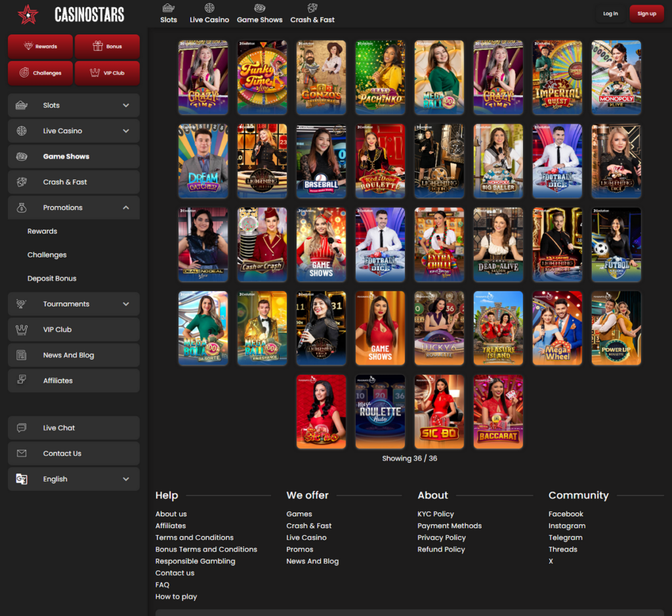Click the Facebook community link
672x616 pixels.
click(x=566, y=514)
